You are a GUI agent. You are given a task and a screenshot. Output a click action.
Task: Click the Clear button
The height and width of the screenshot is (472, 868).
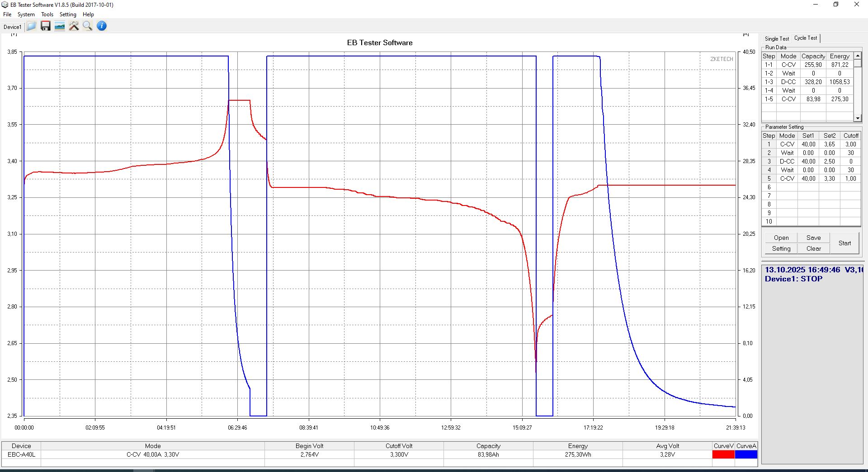point(813,248)
